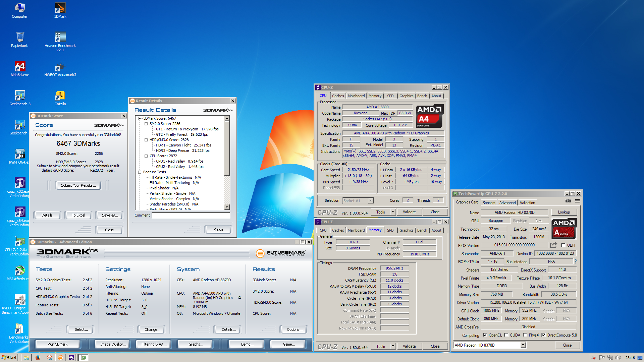Viewport: 644px width, 362px height.
Task: Open Validation tab in GPU-Z
Action: pyautogui.click(x=527, y=203)
